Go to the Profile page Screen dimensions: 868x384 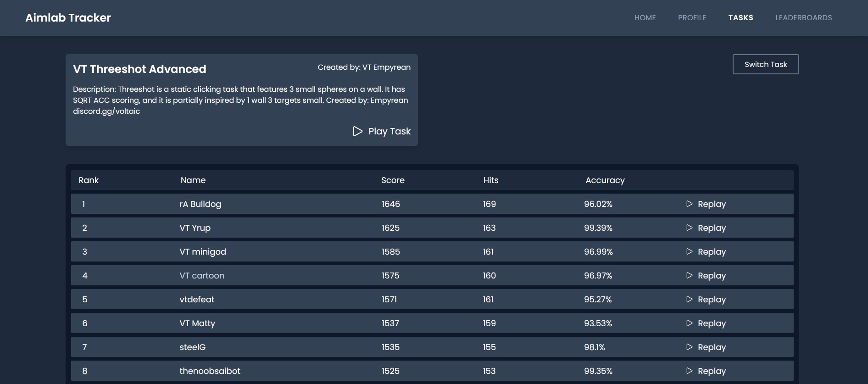coord(692,17)
